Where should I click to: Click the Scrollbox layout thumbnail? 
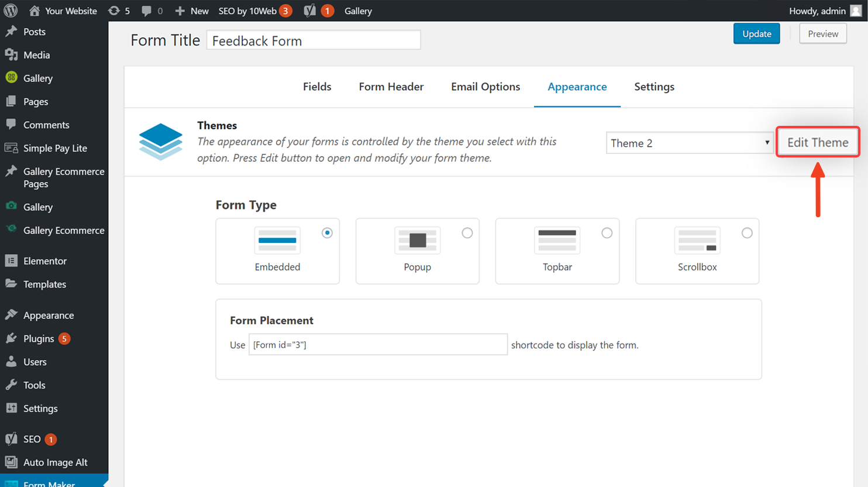pyautogui.click(x=697, y=241)
